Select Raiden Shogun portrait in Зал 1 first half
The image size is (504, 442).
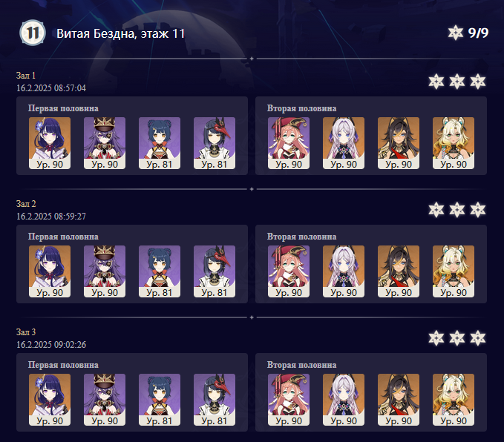(x=50, y=143)
